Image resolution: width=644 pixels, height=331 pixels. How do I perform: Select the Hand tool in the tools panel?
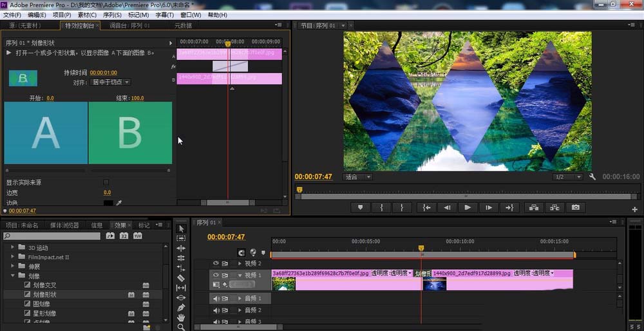coord(181,317)
